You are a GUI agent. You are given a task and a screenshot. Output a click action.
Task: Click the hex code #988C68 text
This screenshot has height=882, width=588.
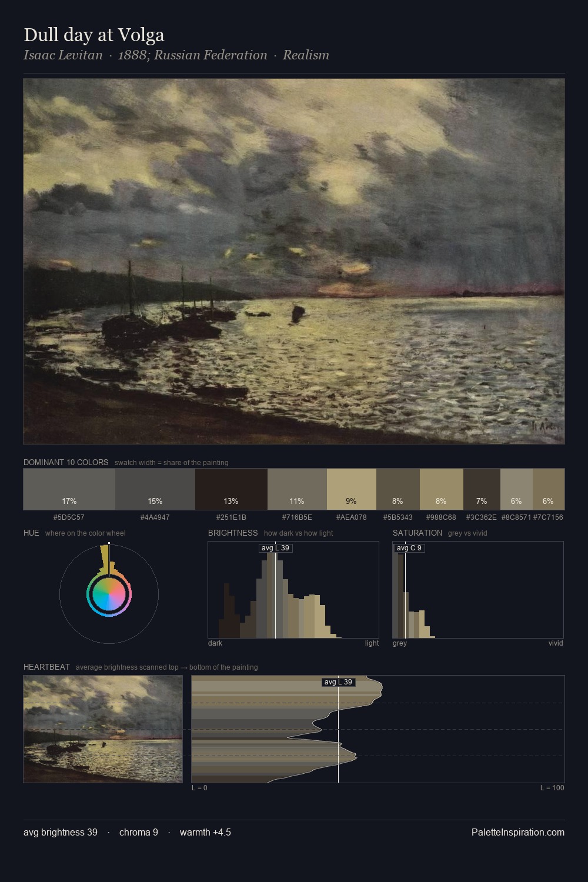441,517
